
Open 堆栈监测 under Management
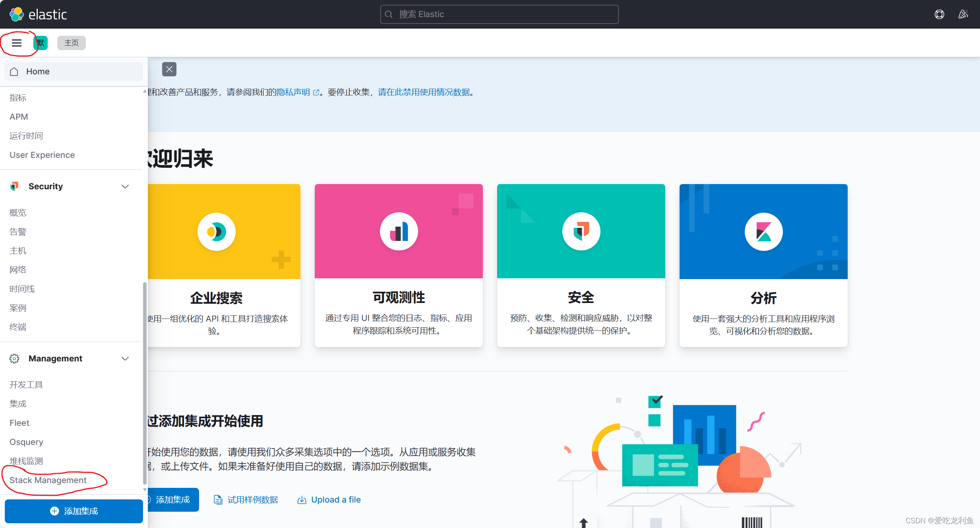[26, 461]
